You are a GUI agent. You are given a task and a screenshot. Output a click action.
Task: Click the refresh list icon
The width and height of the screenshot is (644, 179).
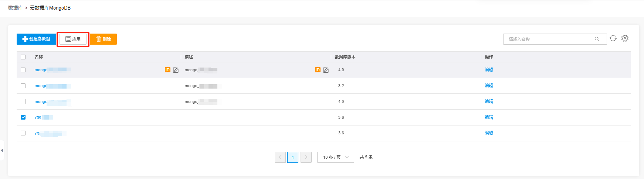[613, 38]
